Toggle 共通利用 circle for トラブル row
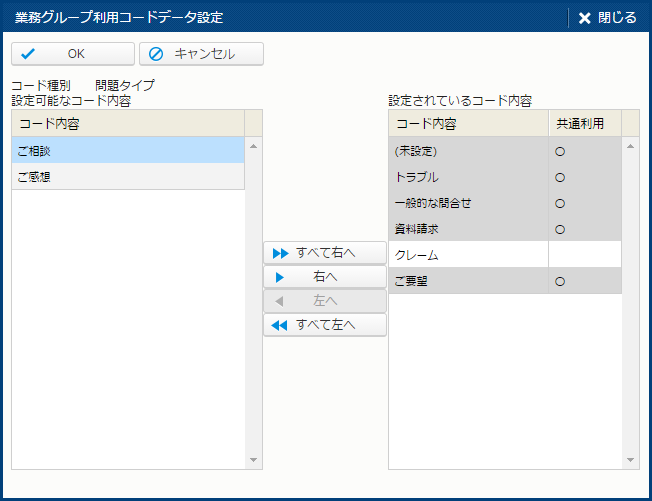The height and width of the screenshot is (501, 652). tap(560, 178)
